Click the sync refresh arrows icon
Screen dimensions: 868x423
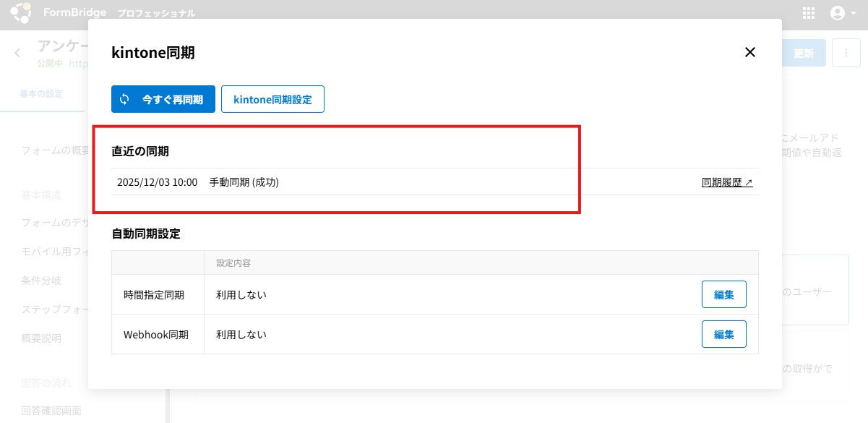pos(124,99)
